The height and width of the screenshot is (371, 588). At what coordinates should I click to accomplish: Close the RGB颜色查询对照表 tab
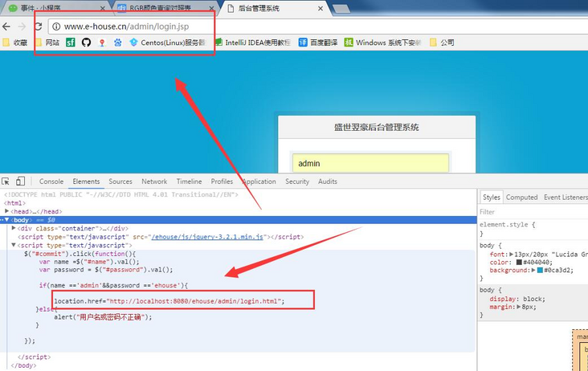click(x=211, y=8)
